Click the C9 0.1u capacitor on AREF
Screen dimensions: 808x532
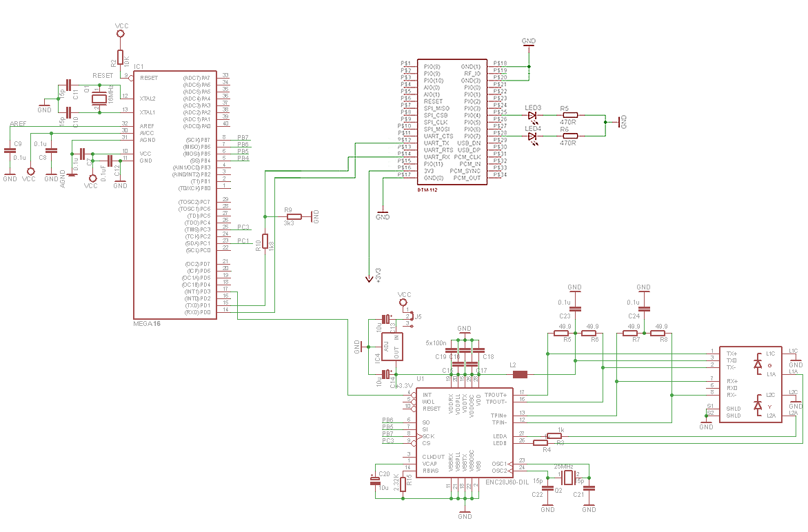tap(10, 150)
